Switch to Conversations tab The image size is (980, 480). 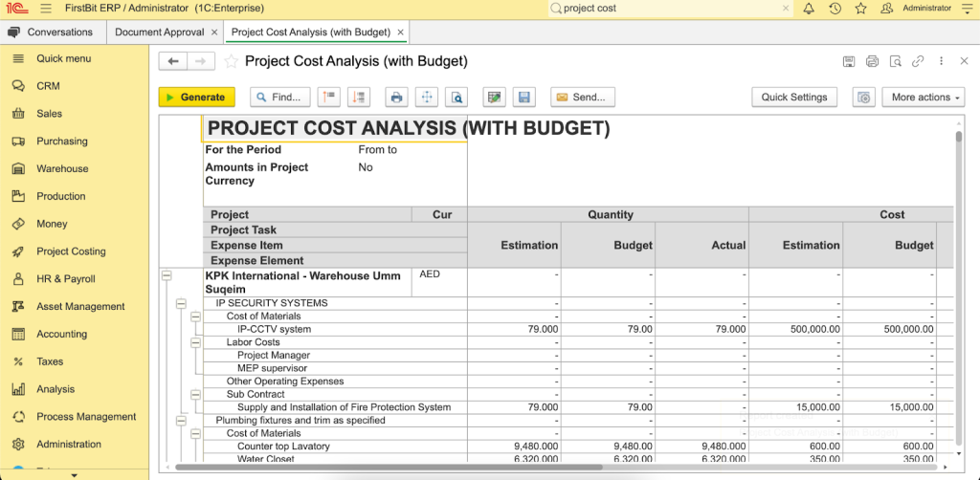[53, 32]
